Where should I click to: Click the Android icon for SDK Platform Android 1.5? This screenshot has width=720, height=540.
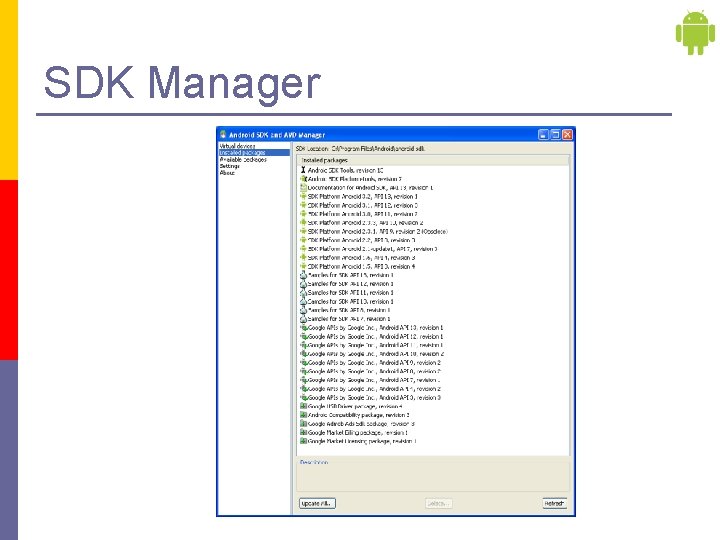303,266
